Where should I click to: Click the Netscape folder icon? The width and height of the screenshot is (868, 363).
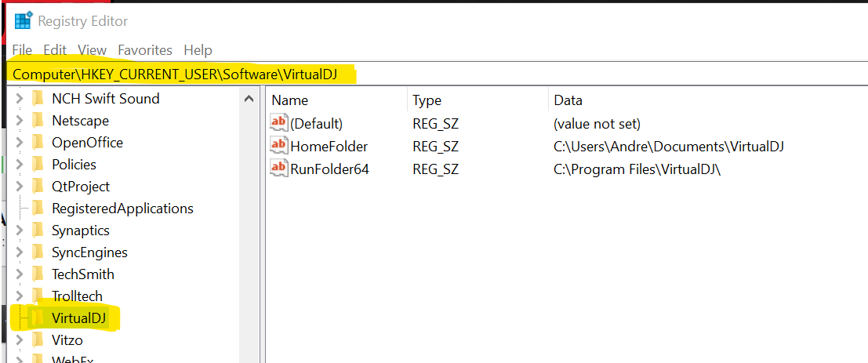38,121
